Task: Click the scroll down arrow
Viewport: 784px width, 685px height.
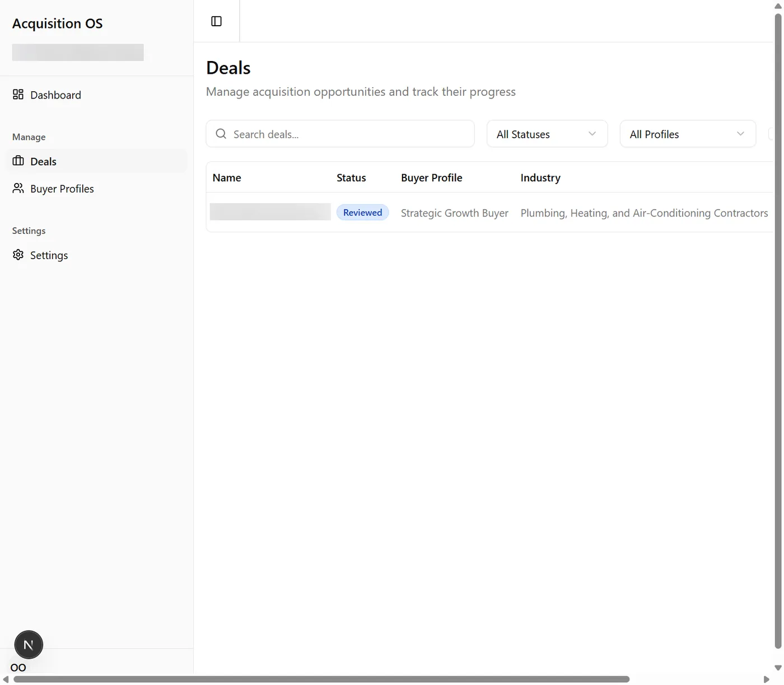Action: point(778,668)
